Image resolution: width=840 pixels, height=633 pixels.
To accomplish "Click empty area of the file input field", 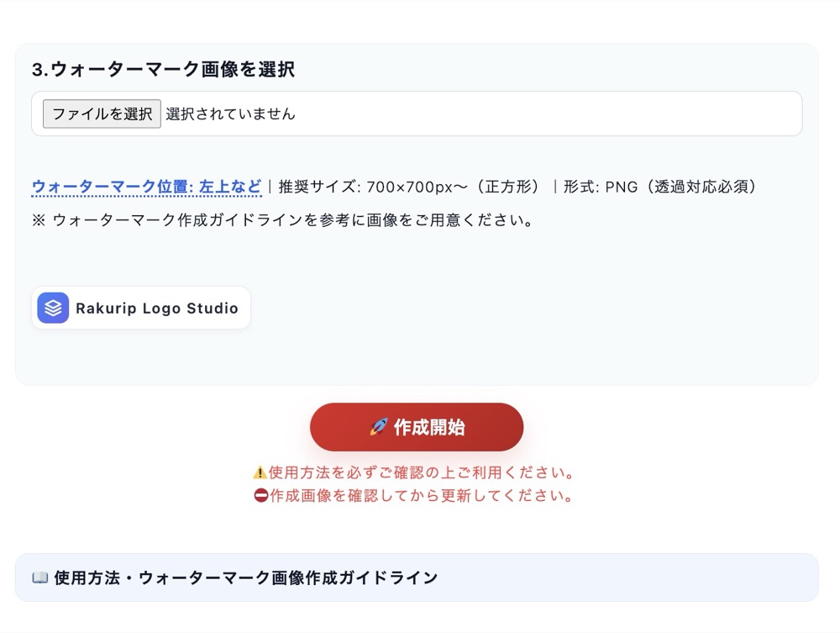I will [x=546, y=113].
